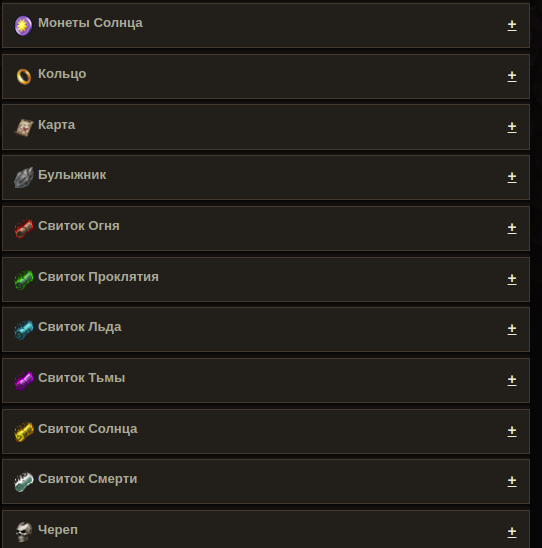This screenshot has width=542, height=548.
Task: Select the Свиток Солнца label
Action: click(x=88, y=429)
